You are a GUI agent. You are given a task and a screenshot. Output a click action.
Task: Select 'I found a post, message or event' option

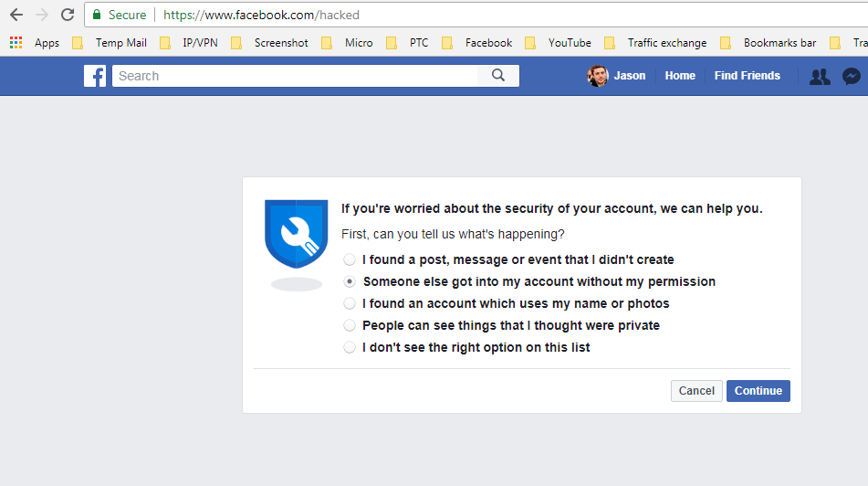[350, 259]
